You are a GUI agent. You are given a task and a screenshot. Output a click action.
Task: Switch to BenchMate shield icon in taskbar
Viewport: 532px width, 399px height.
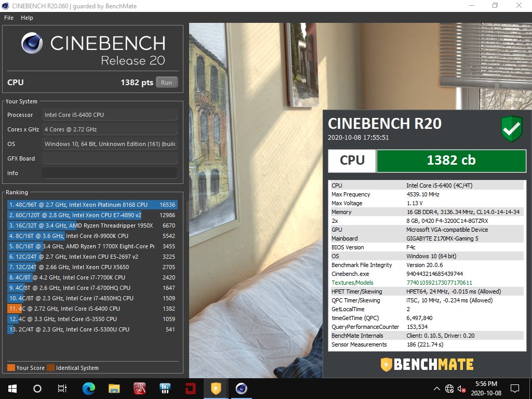point(216,389)
